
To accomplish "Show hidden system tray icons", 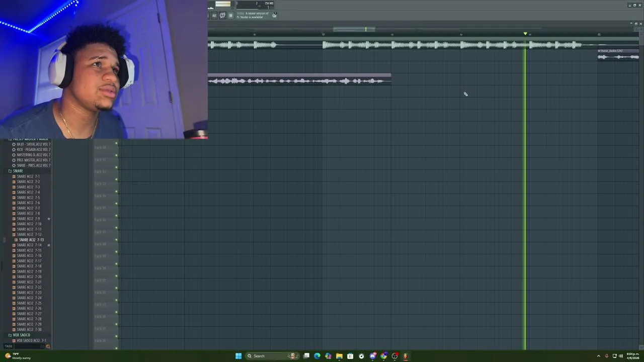I will point(598,356).
